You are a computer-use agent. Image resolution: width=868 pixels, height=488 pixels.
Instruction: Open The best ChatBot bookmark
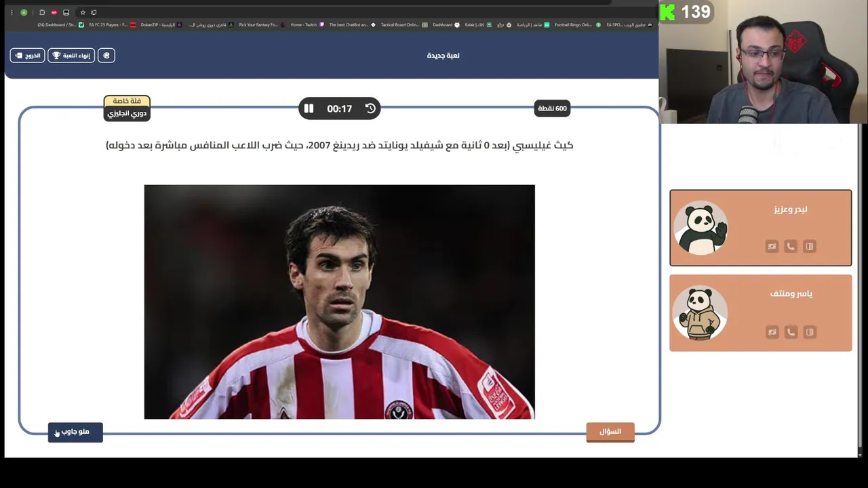point(352,25)
